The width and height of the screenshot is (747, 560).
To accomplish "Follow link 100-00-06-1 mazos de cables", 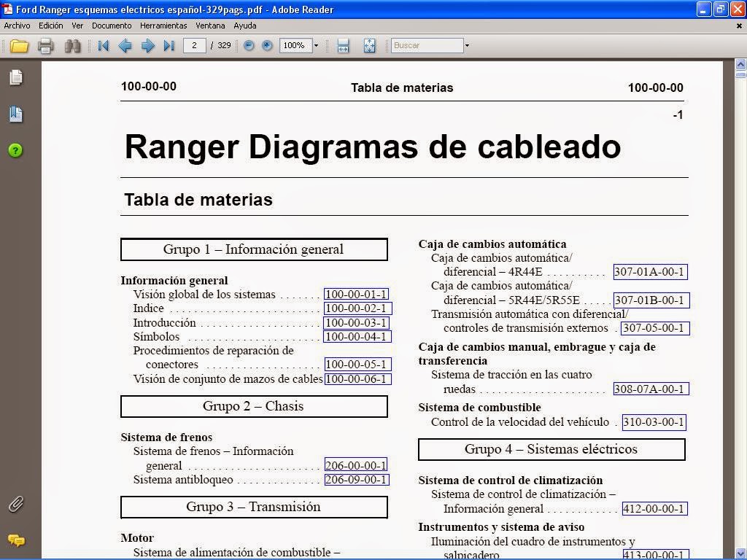I will click(x=357, y=379).
